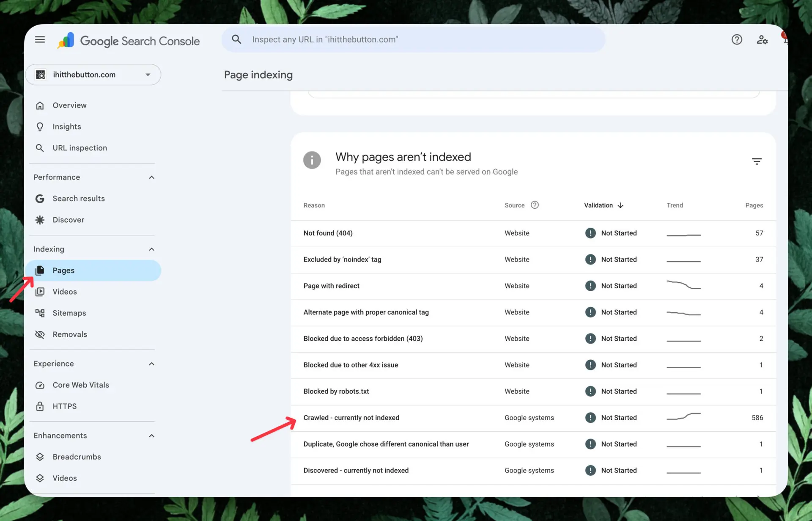Open Overview in the sidebar
The height and width of the screenshot is (521, 812).
(93, 105)
